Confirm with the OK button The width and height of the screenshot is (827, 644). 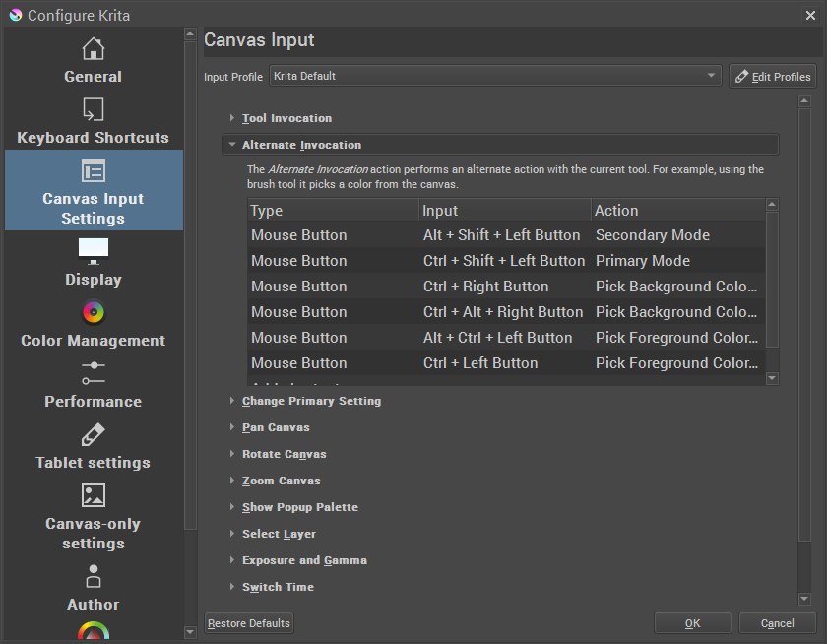(x=692, y=623)
